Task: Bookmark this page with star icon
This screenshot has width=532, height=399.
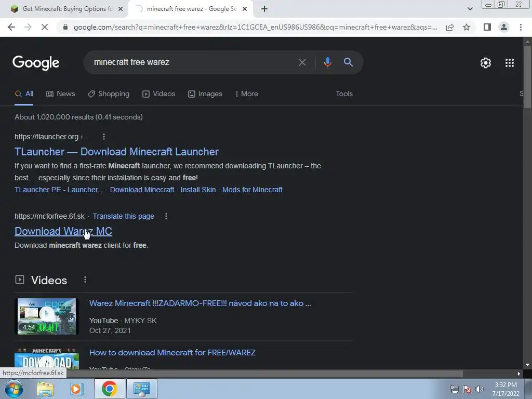Action: tap(467, 27)
